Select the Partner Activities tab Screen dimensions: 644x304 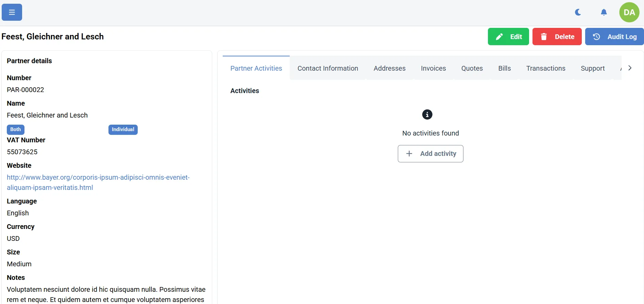coord(256,68)
